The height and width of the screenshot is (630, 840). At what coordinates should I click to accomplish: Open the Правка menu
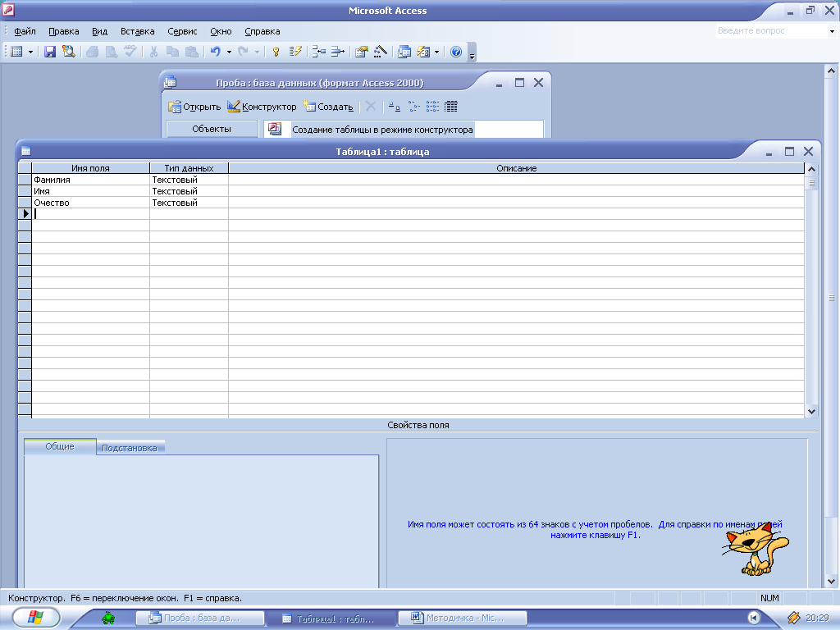pyautogui.click(x=64, y=31)
